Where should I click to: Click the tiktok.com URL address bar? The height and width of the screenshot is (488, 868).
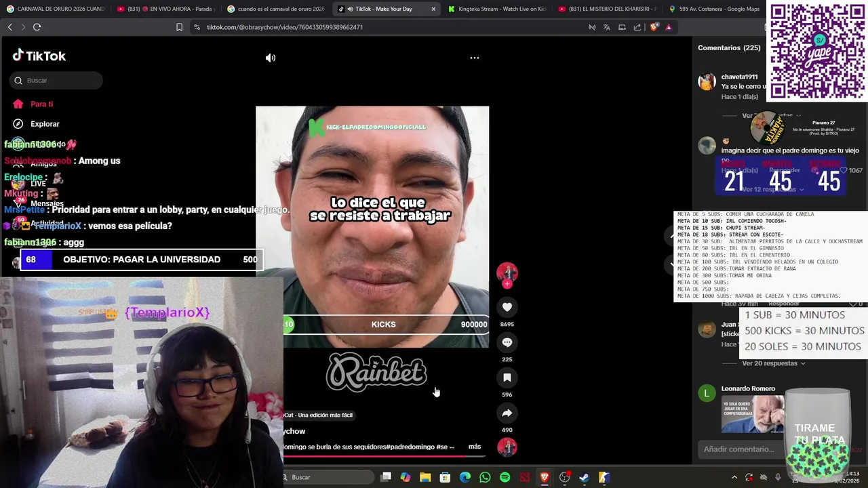tap(285, 27)
